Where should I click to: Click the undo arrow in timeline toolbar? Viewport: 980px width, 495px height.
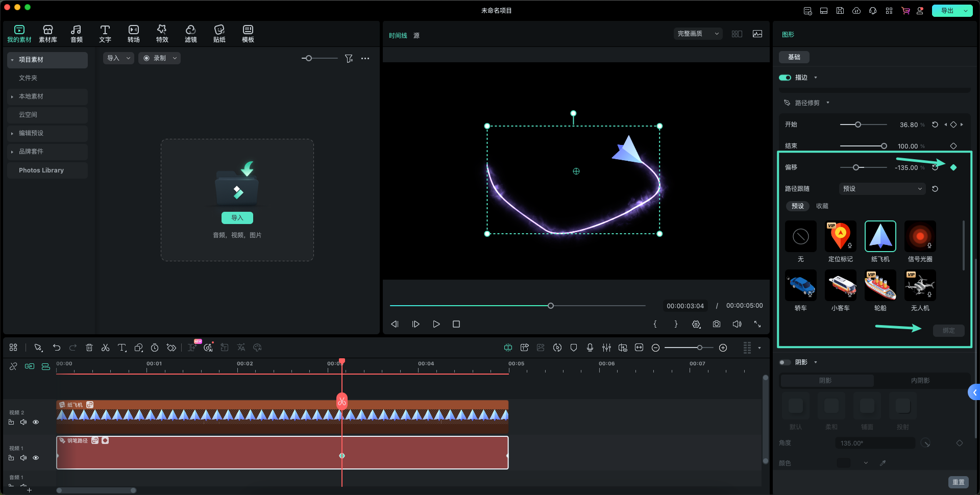[x=57, y=348]
